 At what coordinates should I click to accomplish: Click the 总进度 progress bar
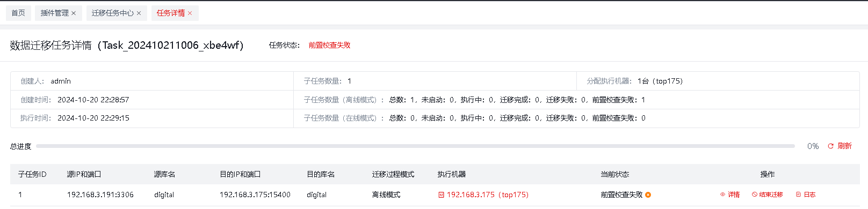point(415,146)
